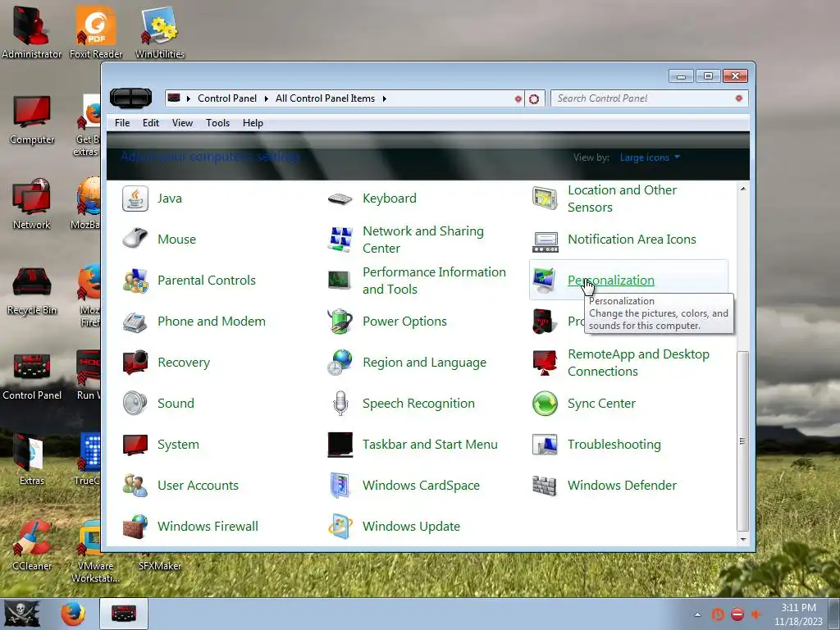Click in the Search Control Panel field
840x630 pixels.
coord(649,98)
